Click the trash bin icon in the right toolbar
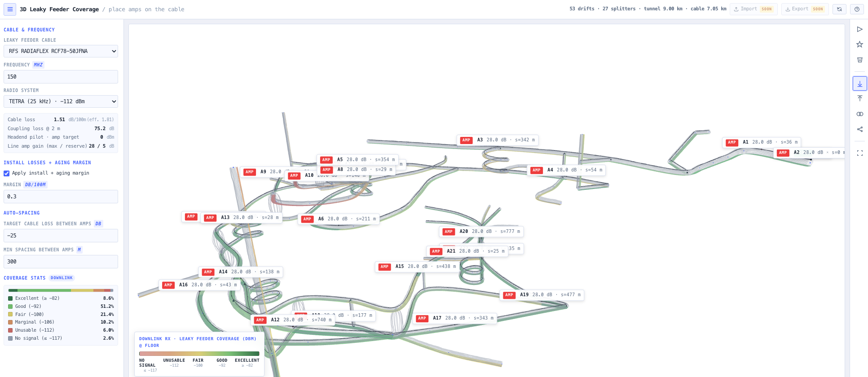This screenshot has width=868, height=377. coord(860,60)
